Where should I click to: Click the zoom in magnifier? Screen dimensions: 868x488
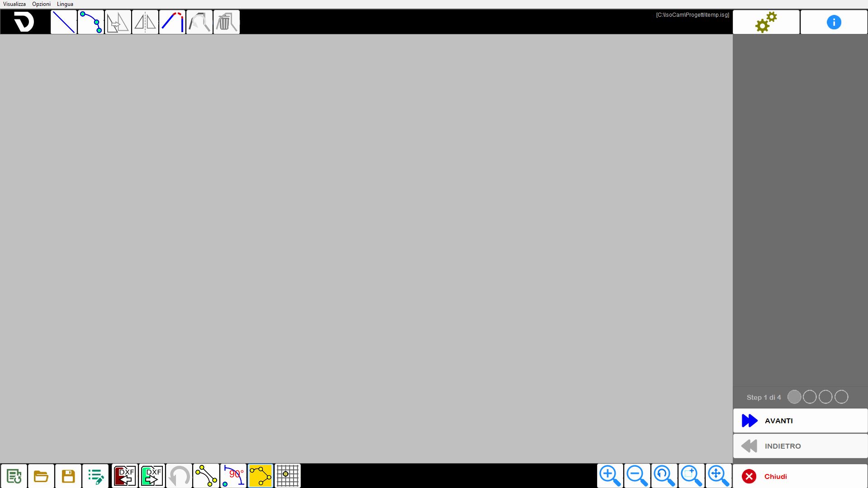click(610, 476)
